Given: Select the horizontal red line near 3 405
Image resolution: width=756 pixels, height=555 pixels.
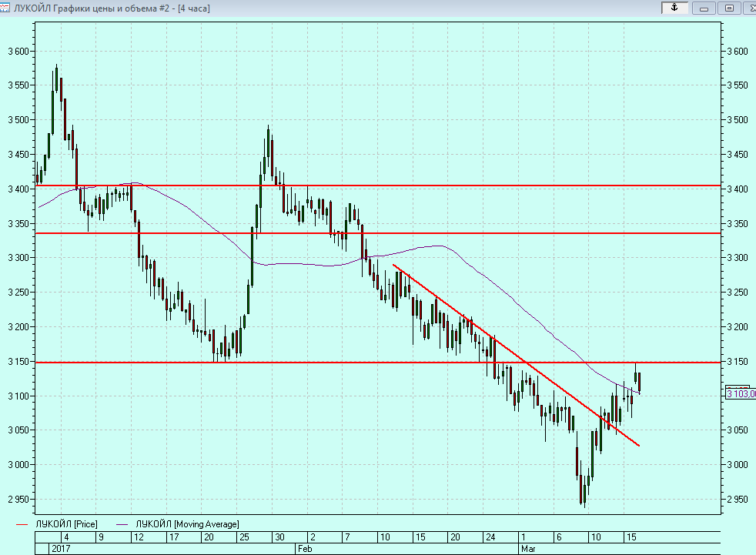Looking at the screenshot, I should click(379, 186).
